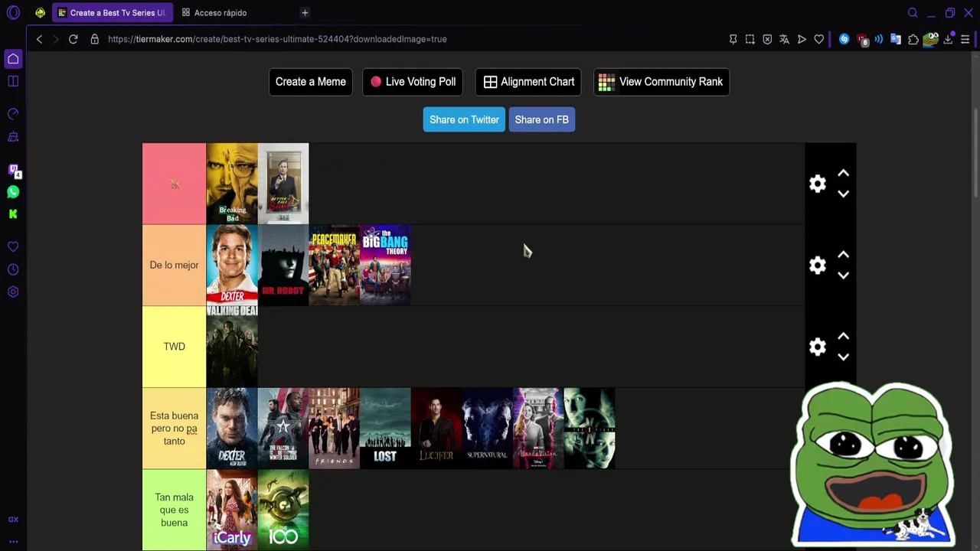The image size is (980, 551).
Task: Click the pin icon in address bar
Action: click(733, 39)
